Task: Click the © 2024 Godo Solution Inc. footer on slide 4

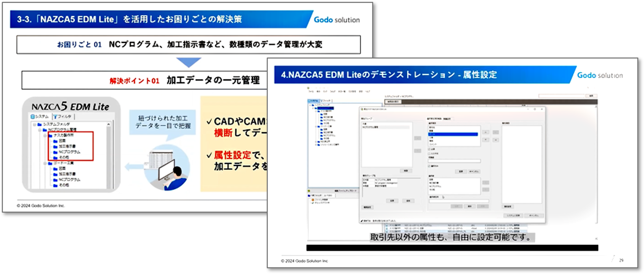Action: (304, 261)
